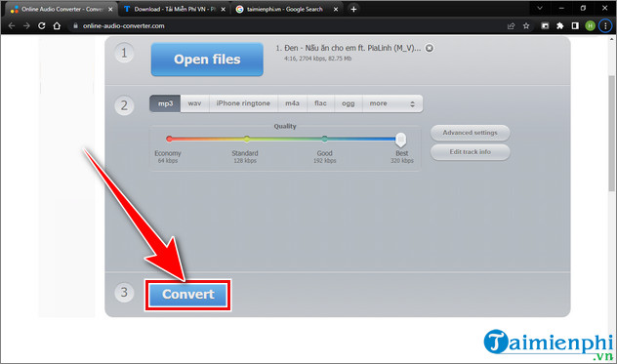Viewport: 617px width, 364px height.
Task: Open tab search chevron in title bar
Action: 540,8
